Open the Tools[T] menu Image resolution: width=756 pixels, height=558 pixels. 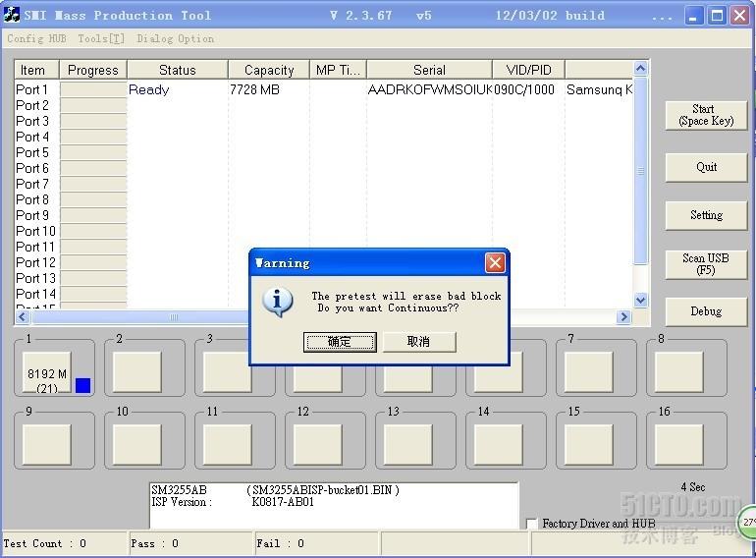click(101, 38)
